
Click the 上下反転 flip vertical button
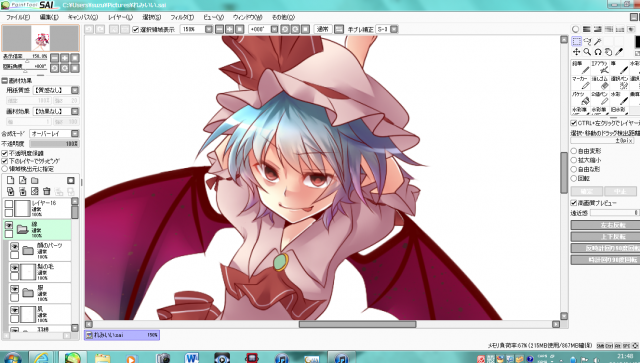point(605,236)
